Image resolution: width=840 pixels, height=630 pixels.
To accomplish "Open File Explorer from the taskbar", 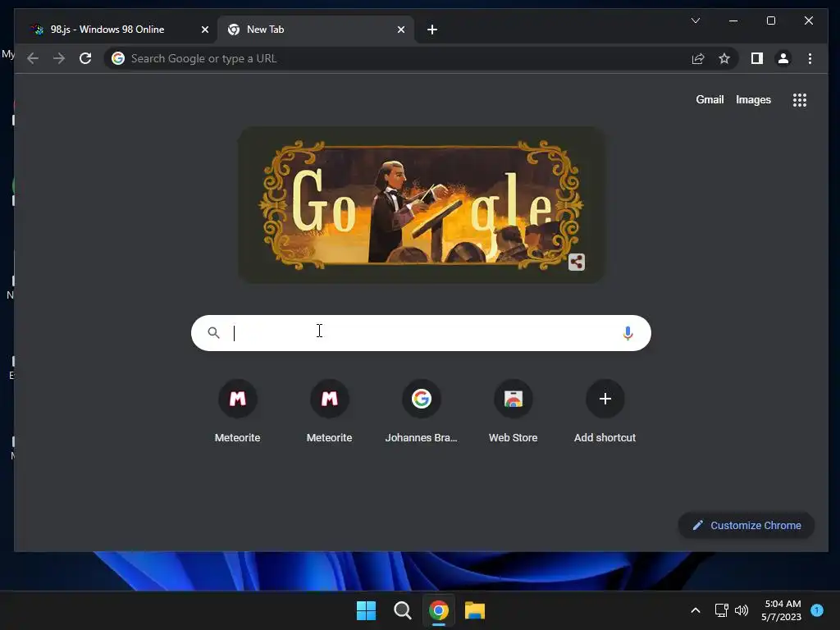I will pos(475,610).
